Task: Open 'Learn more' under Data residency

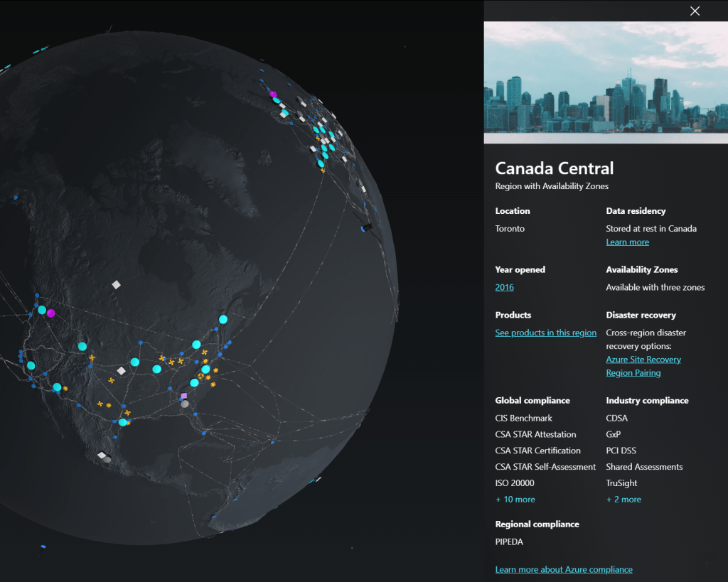Action: (627, 242)
